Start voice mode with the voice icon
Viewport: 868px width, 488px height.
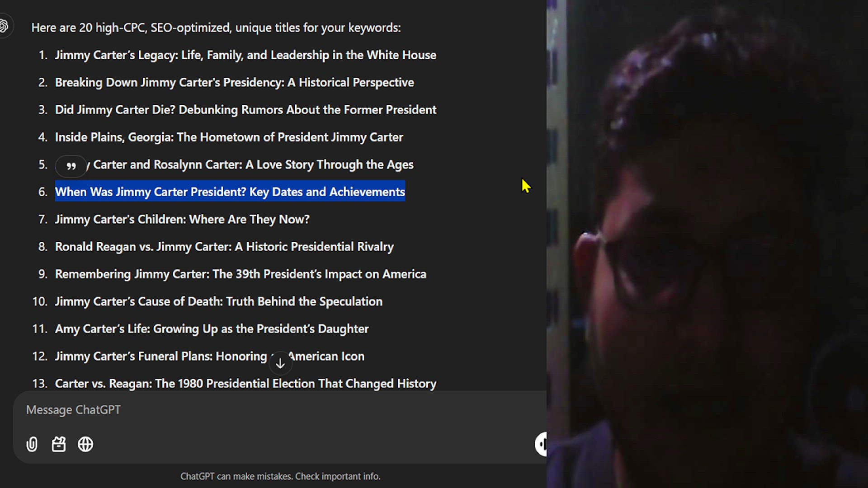coord(541,444)
